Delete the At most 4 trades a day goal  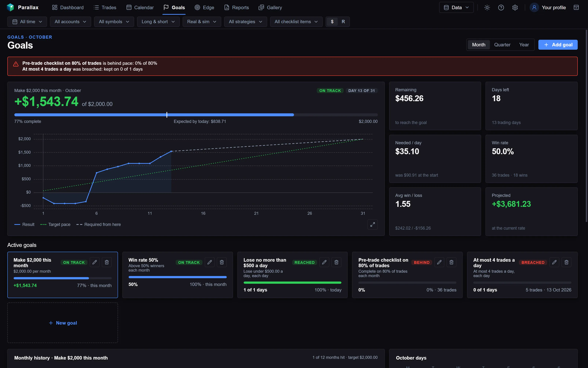tap(566, 262)
